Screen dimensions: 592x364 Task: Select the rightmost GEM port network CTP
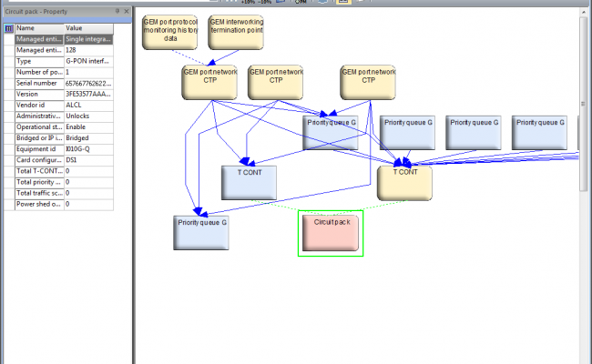click(x=368, y=81)
